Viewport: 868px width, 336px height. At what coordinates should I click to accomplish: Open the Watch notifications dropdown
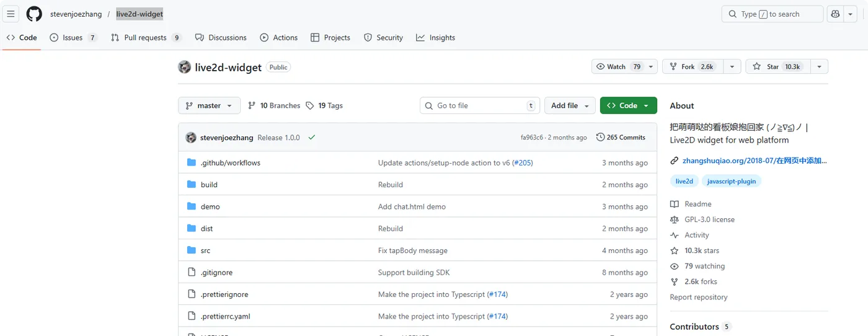coord(624,66)
